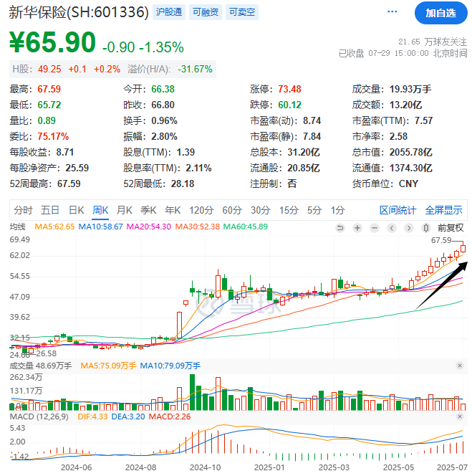Choose the 30分 interval tab
This screenshot has width=472, height=476.
[x=261, y=210]
